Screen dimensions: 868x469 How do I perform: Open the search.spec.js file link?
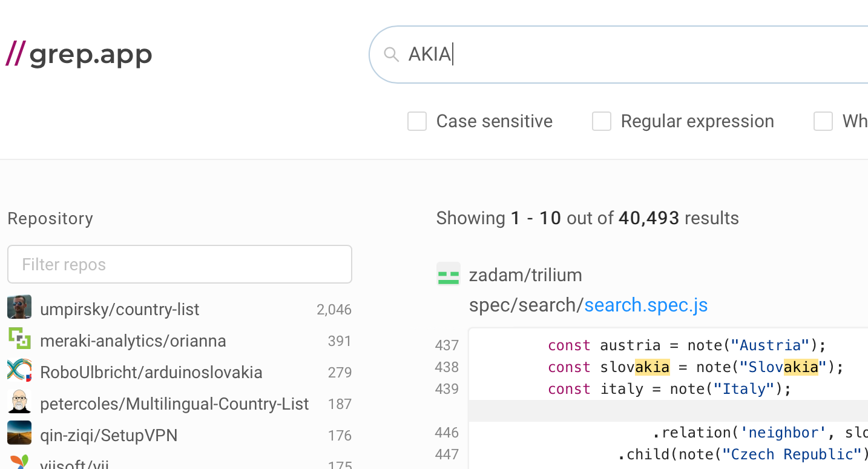click(646, 305)
